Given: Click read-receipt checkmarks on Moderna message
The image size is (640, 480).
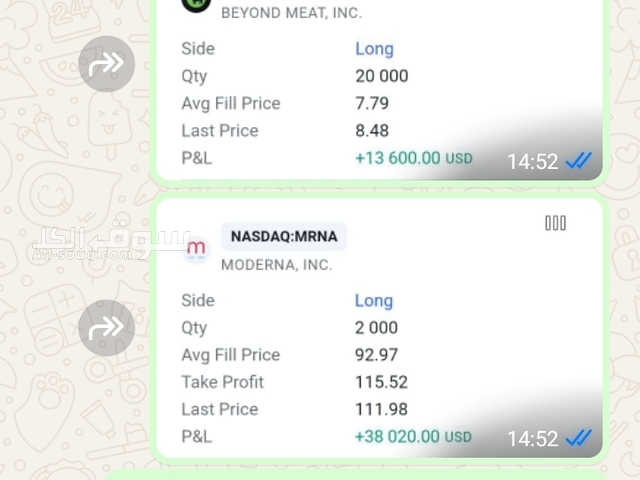Looking at the screenshot, I should [x=579, y=438].
